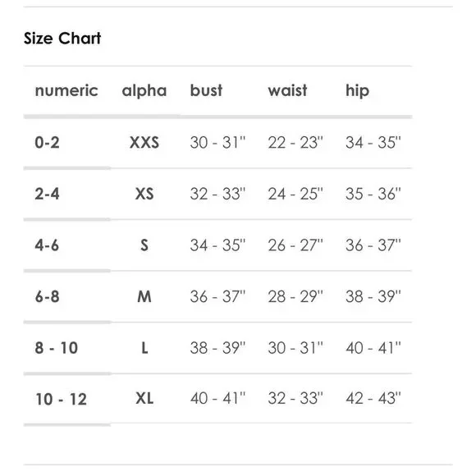The image size is (476, 476).
Task: Click the 34 - 35" bust value for S
Action: [217, 245]
